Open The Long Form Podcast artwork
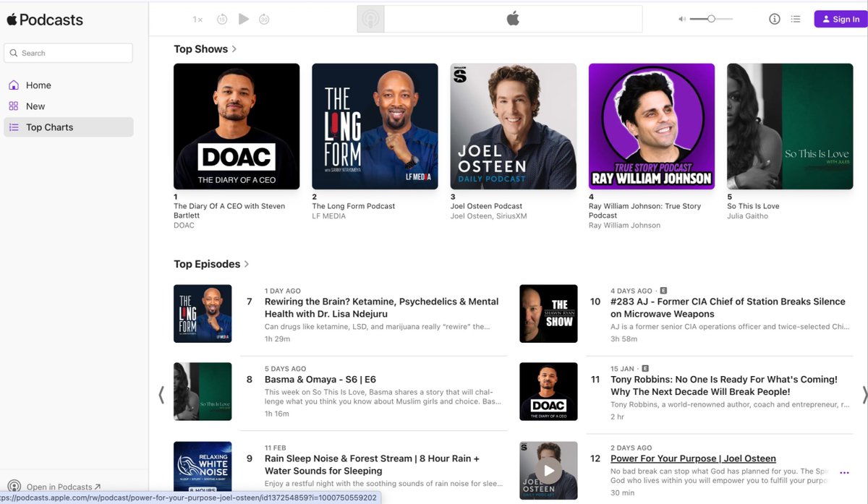Image resolution: width=868 pixels, height=504 pixels. (x=375, y=127)
